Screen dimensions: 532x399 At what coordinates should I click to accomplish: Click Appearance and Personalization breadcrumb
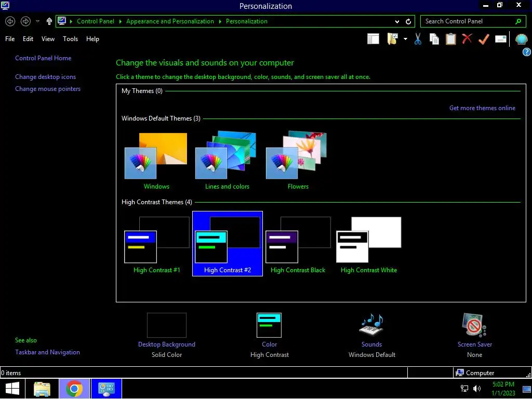pyautogui.click(x=170, y=21)
